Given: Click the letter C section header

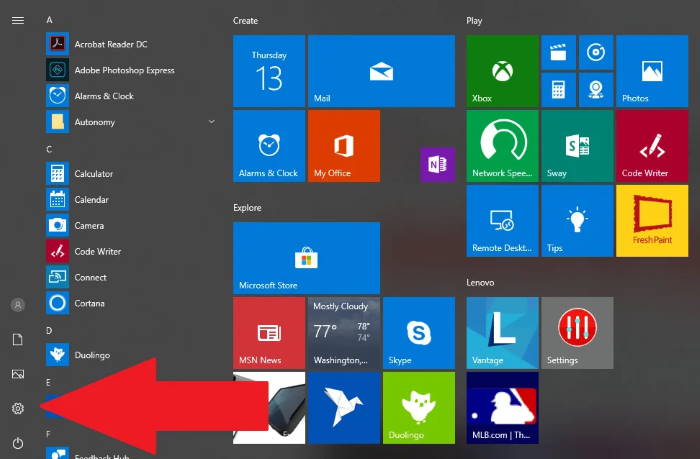Looking at the screenshot, I should click(49, 149).
